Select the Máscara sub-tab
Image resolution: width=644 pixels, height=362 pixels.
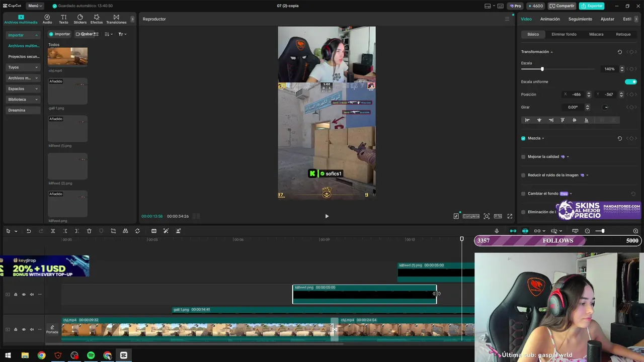click(596, 34)
